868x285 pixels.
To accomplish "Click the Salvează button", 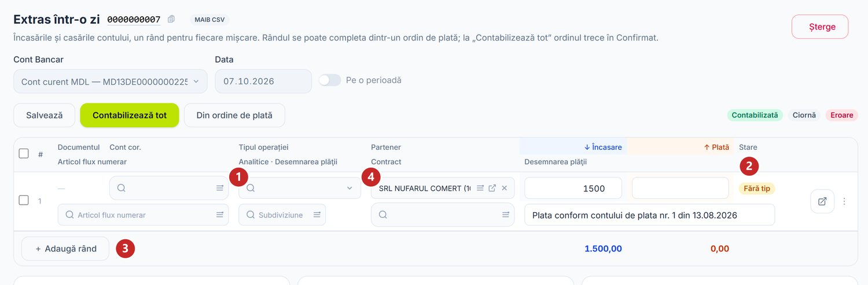I will [x=45, y=115].
